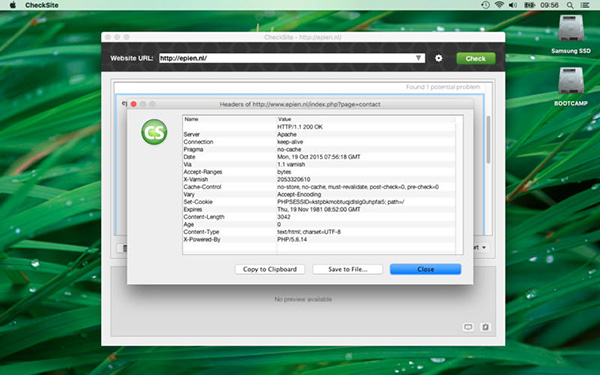
Task: Select the Date header row
Action: [x=319, y=157]
